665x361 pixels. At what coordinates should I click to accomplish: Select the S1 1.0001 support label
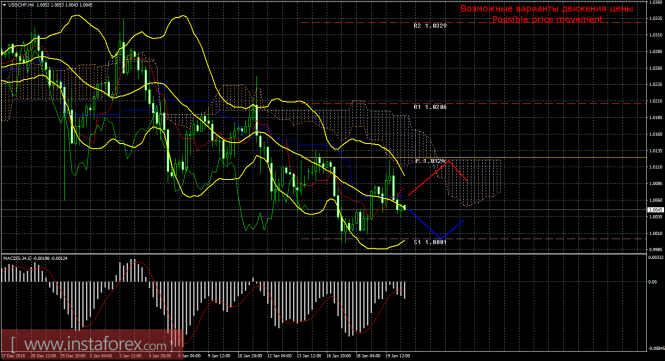tap(430, 242)
